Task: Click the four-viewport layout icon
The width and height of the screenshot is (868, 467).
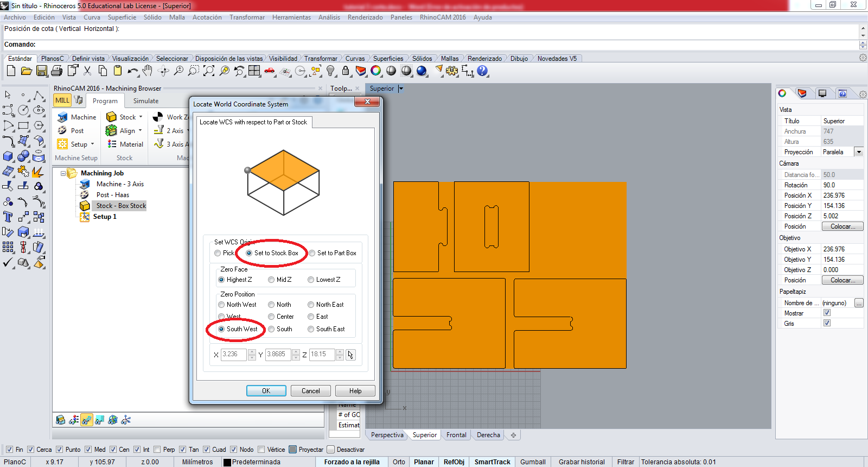Action: tap(254, 71)
